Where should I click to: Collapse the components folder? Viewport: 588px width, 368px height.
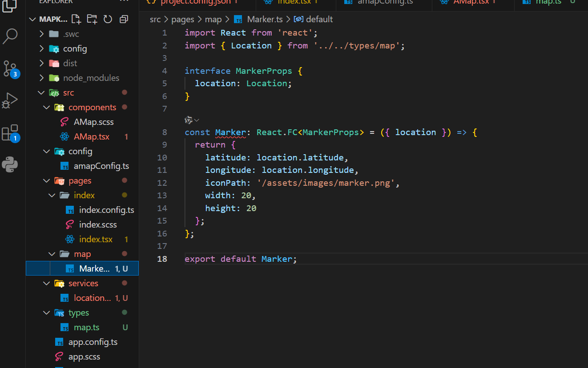click(x=47, y=107)
